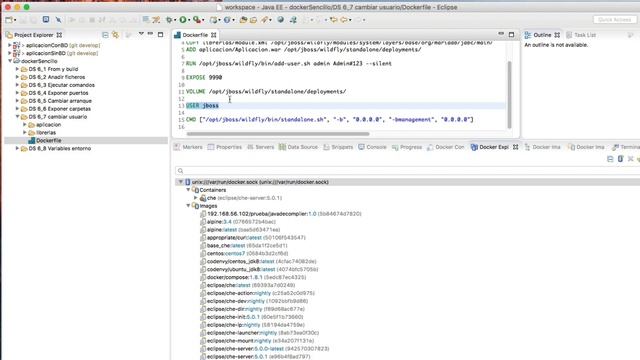The height and width of the screenshot is (360, 640).
Task: Minimize the Project Explorer view
Action: 150,34
